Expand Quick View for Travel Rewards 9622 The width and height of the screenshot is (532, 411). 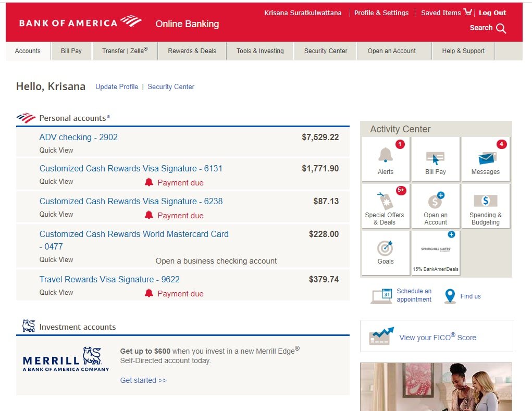[x=56, y=292]
